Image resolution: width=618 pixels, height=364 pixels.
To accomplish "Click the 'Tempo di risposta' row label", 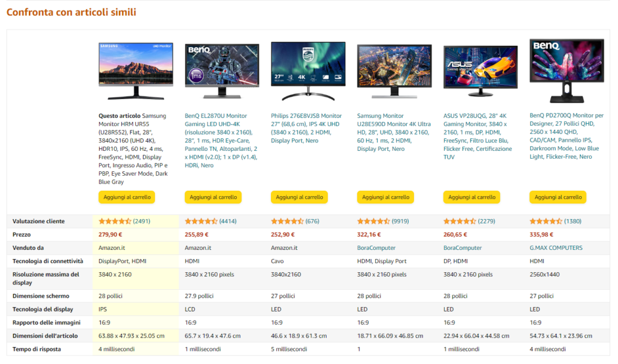I will (37, 350).
